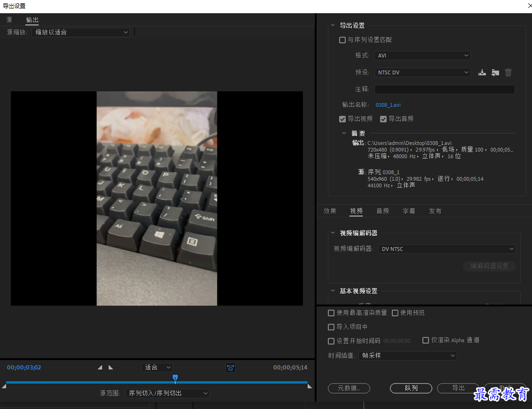The image size is (532, 409).
Task: Enable match sequence settings checkbox
Action: click(342, 40)
